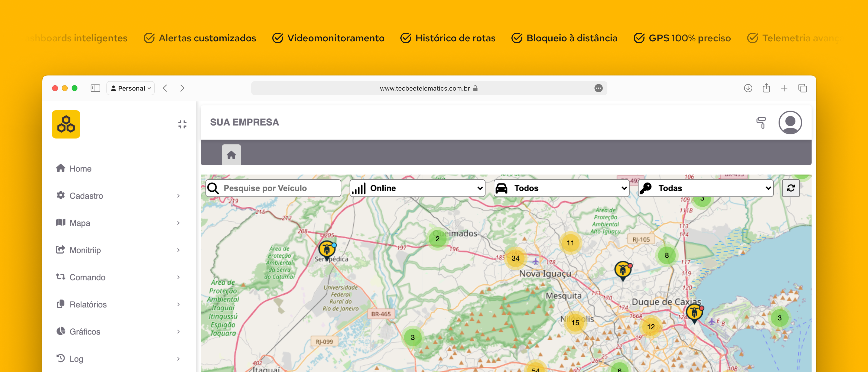868x372 pixels.
Task: Open the Online status dropdown
Action: pyautogui.click(x=417, y=188)
